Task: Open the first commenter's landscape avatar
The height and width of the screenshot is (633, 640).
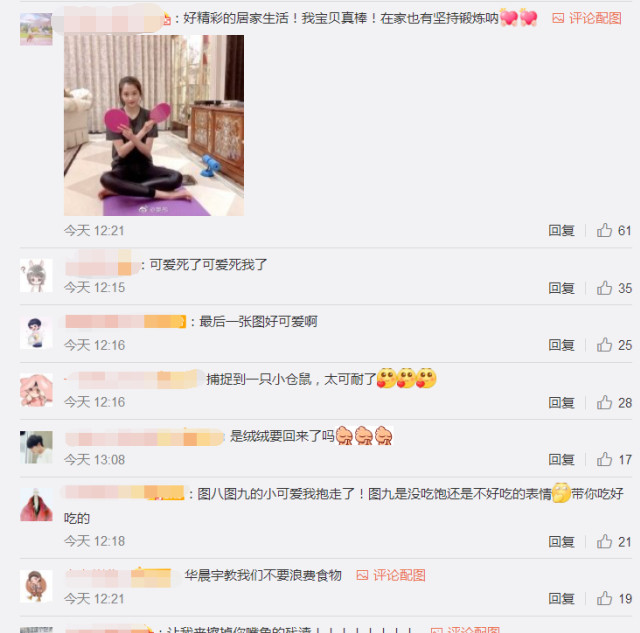Action: [36, 29]
